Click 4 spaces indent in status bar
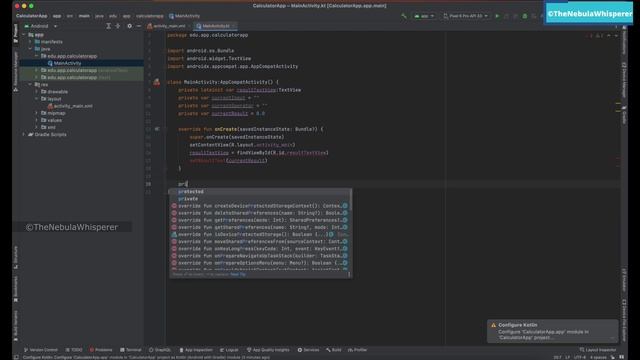The image size is (640, 360). (598, 357)
